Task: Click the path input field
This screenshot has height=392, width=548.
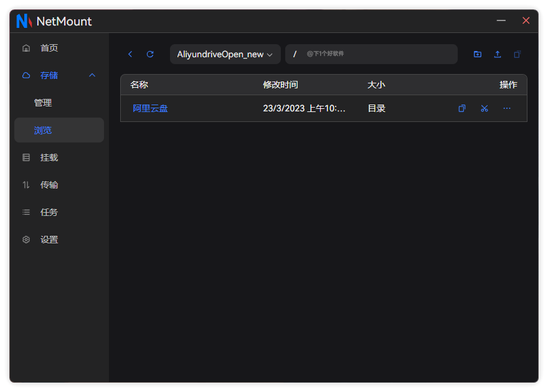Action: [x=374, y=54]
